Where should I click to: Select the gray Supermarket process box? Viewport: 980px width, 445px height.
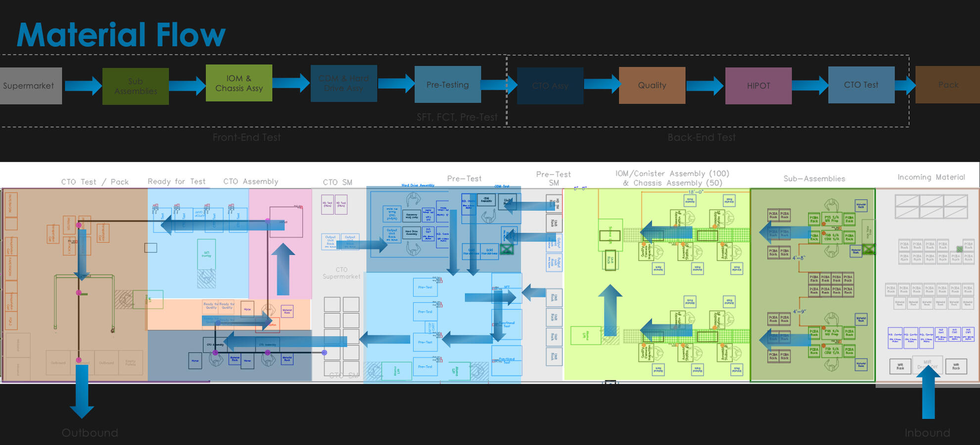30,86
